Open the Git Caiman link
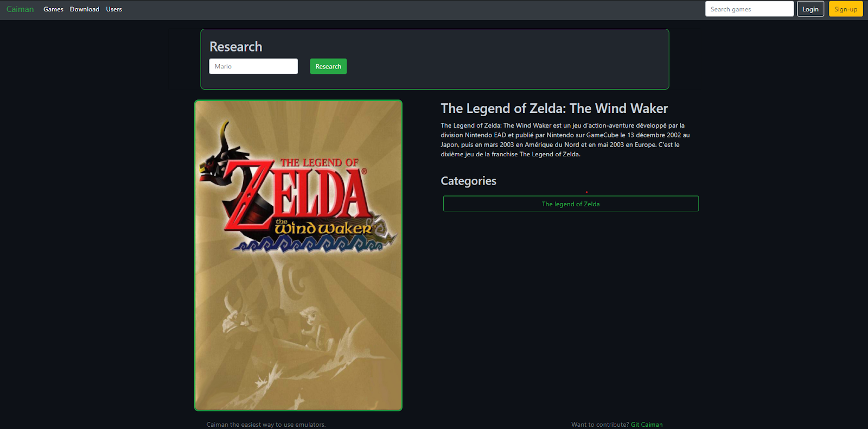The width and height of the screenshot is (868, 429). click(x=647, y=425)
